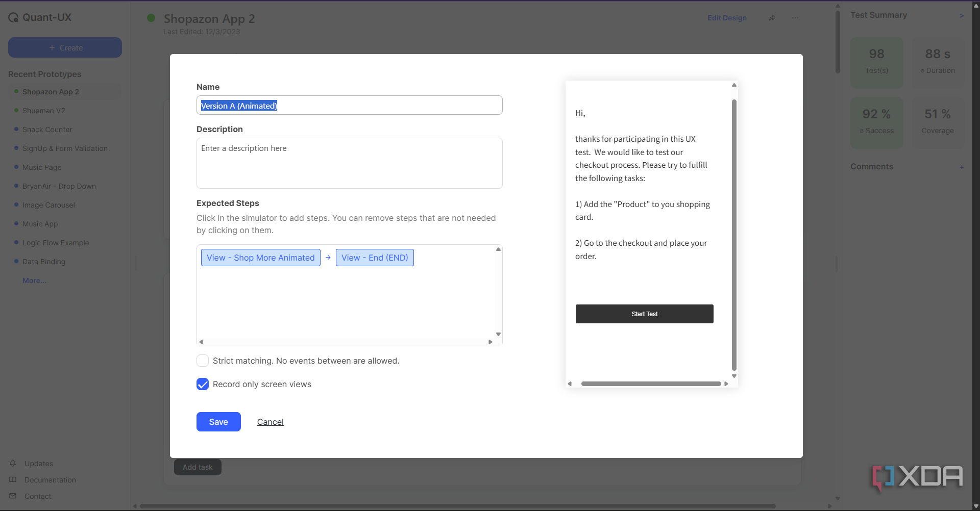Remove the View - End (END) step
The image size is (980, 511).
pyautogui.click(x=375, y=258)
